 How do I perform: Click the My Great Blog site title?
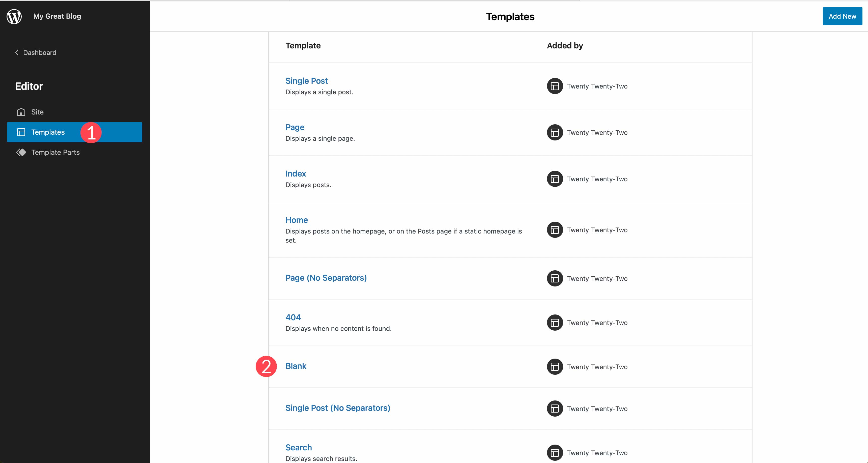57,16
